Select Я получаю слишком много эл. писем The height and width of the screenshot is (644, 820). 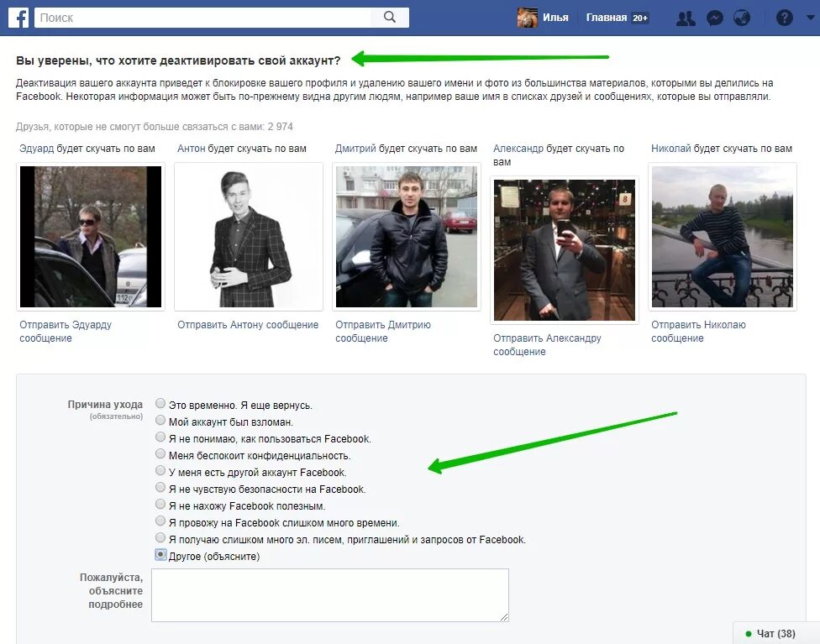(160, 538)
